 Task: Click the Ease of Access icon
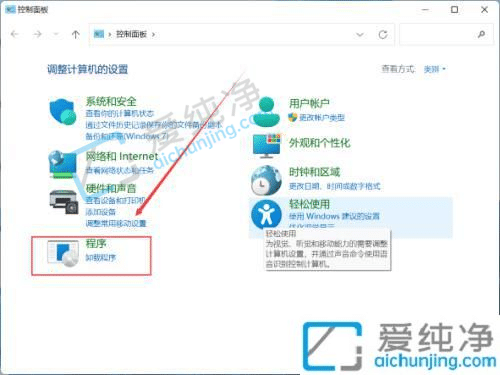point(266,215)
